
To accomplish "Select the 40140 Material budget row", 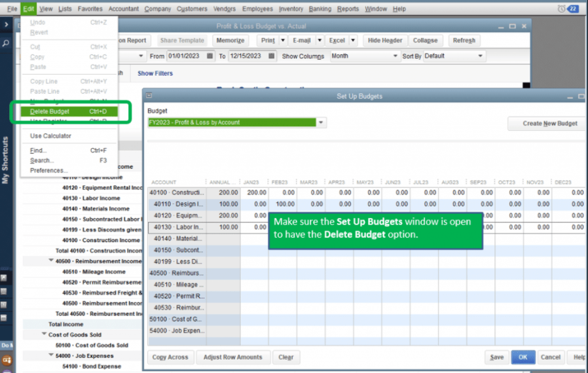I will pyautogui.click(x=367, y=239).
